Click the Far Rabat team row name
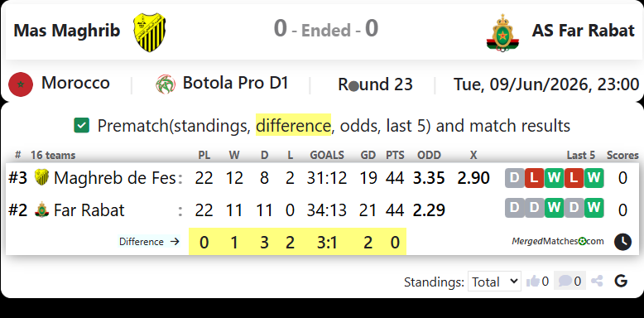The width and height of the screenshot is (644, 318). pyautogui.click(x=89, y=210)
